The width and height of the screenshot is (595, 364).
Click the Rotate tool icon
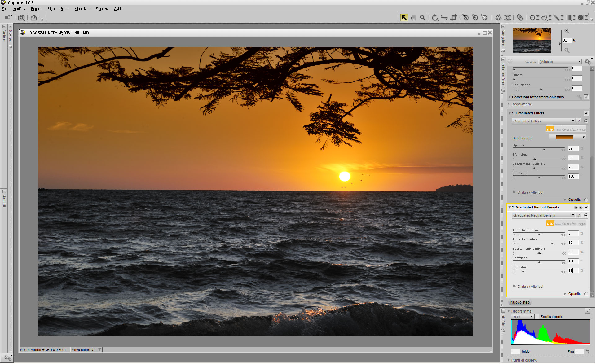[435, 18]
